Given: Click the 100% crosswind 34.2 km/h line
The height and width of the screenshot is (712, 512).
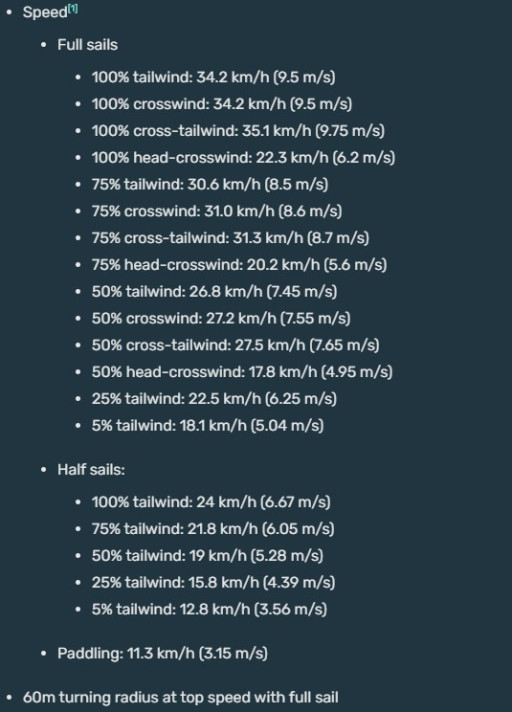Looking at the screenshot, I should point(222,104).
